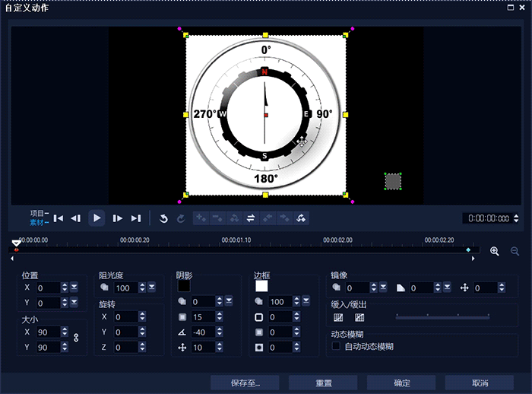Viewport: 532px width, 394px height.
Task: Click the ease out icon
Action: click(359, 318)
